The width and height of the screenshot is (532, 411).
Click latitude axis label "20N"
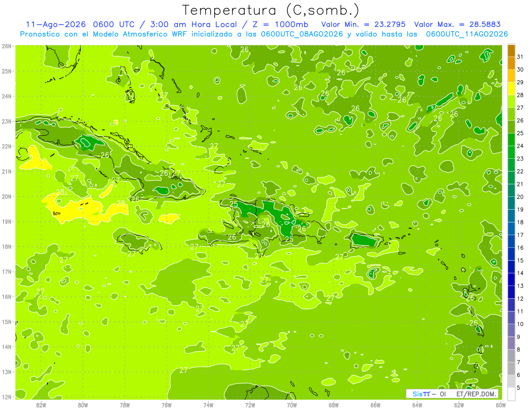pyautogui.click(x=7, y=196)
